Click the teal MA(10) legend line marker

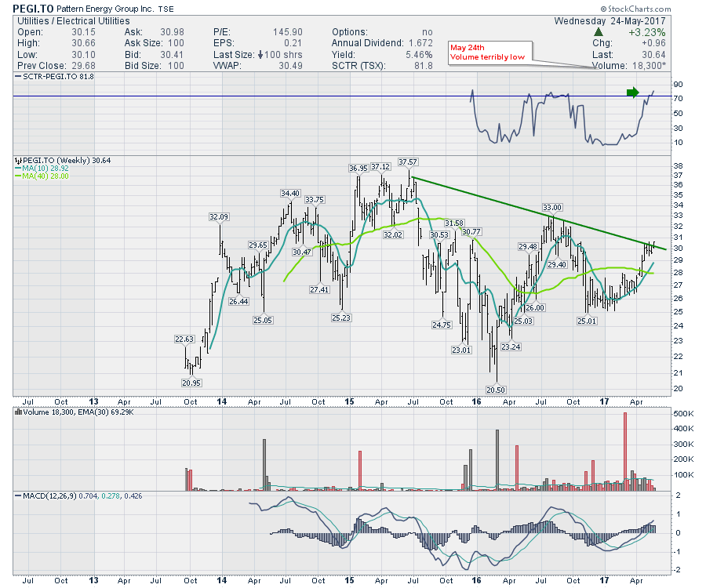(18, 169)
